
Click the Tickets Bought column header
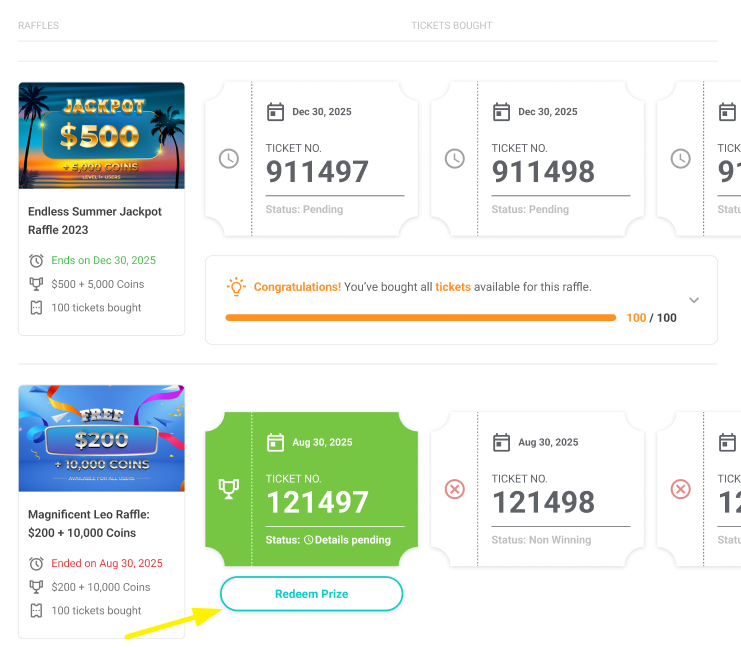[x=452, y=26]
